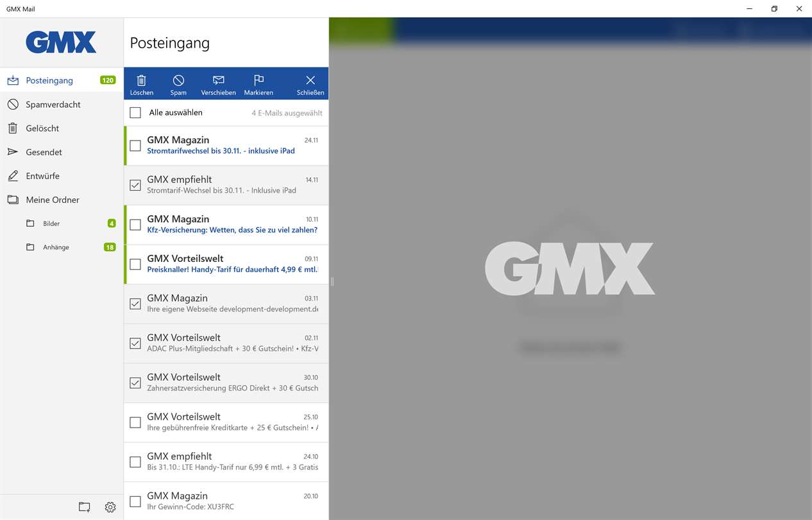Click the Zahnersatzversicherung ERGO Direkt subject
812x520 pixels.
pos(232,388)
